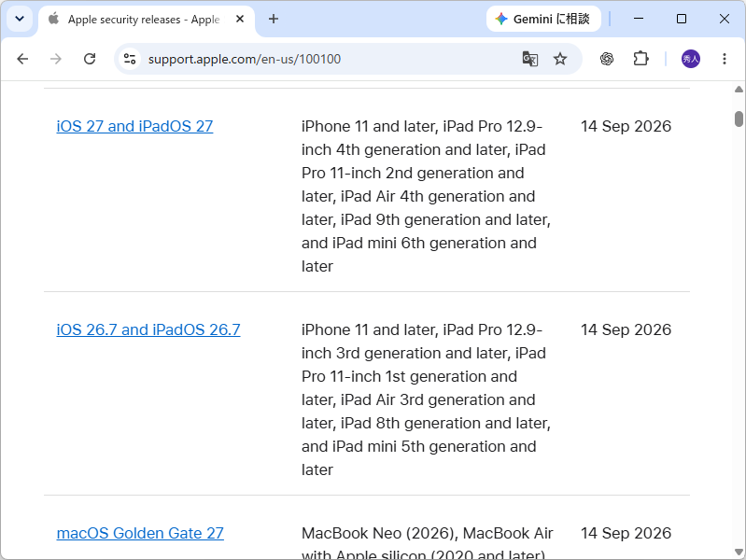Viewport: 746px width, 560px height.
Task: Reload the current page
Action: [90, 59]
